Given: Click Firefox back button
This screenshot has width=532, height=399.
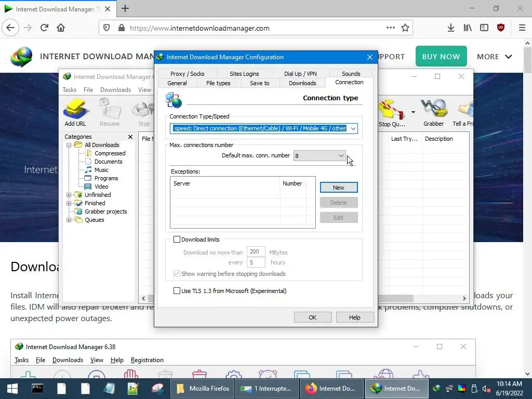Looking at the screenshot, I should click(x=10, y=28).
